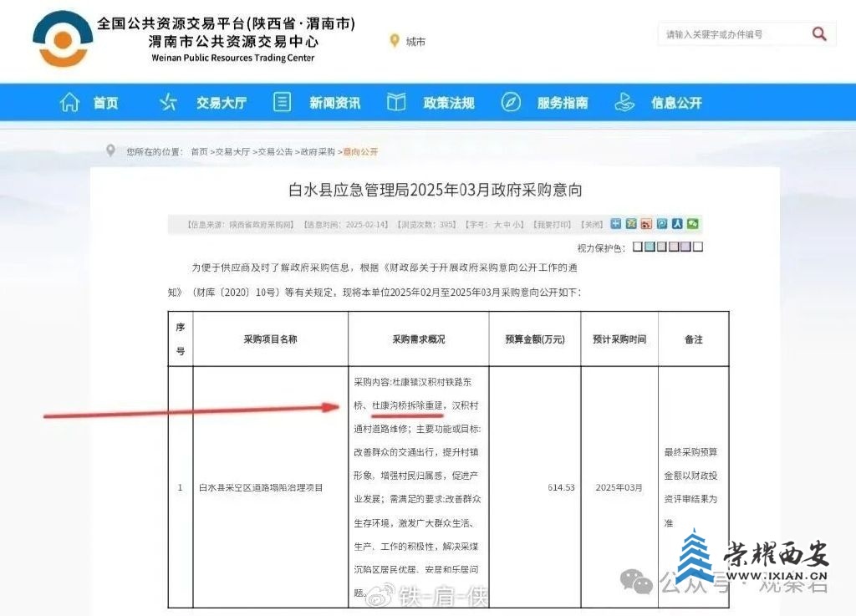
Task: Go to 交易公告 in the breadcrumb
Action: click(x=275, y=152)
